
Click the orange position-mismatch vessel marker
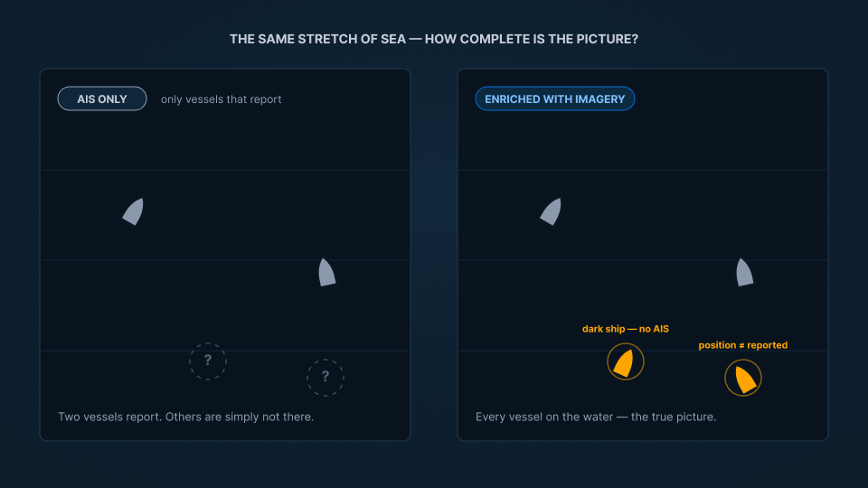pos(745,380)
